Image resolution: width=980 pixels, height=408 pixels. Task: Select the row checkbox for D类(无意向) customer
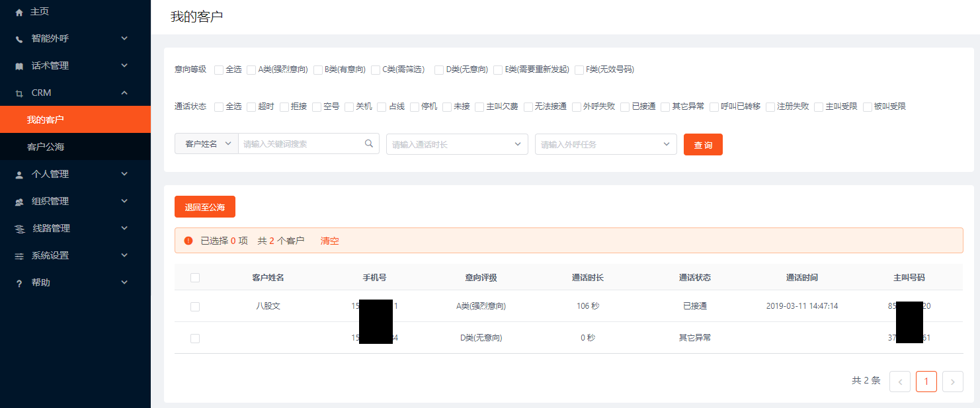pos(195,339)
